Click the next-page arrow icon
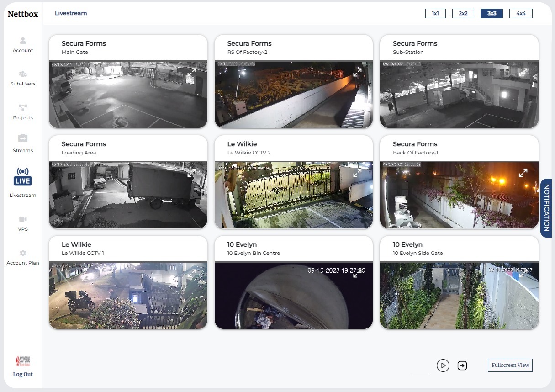This screenshot has width=555, height=392. point(462,366)
